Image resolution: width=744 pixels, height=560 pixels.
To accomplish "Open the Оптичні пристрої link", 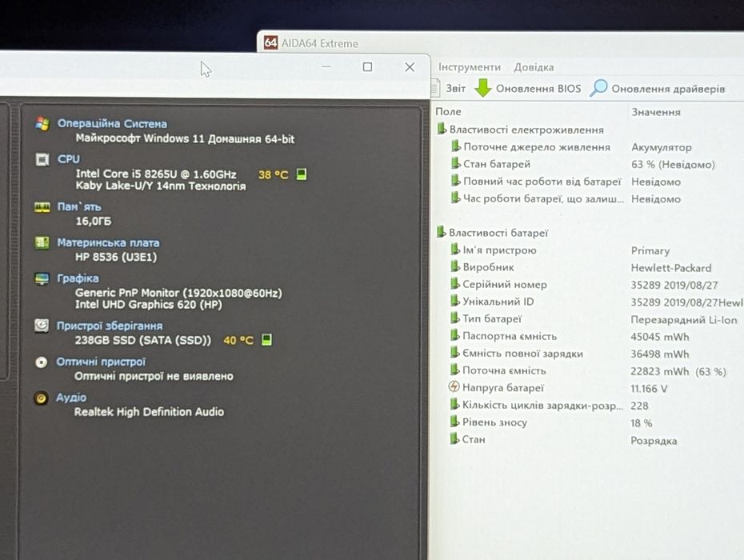I will pos(101,362).
